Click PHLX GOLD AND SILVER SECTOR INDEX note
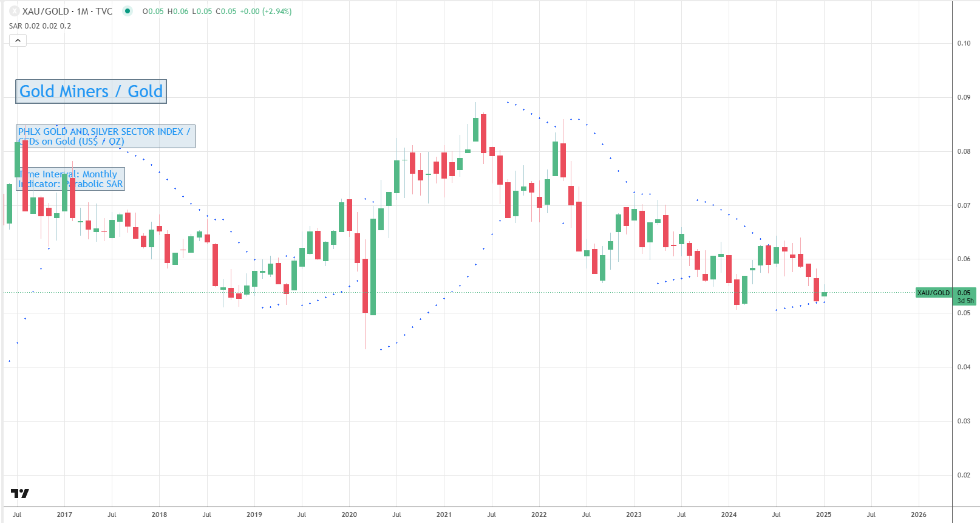 click(x=106, y=136)
